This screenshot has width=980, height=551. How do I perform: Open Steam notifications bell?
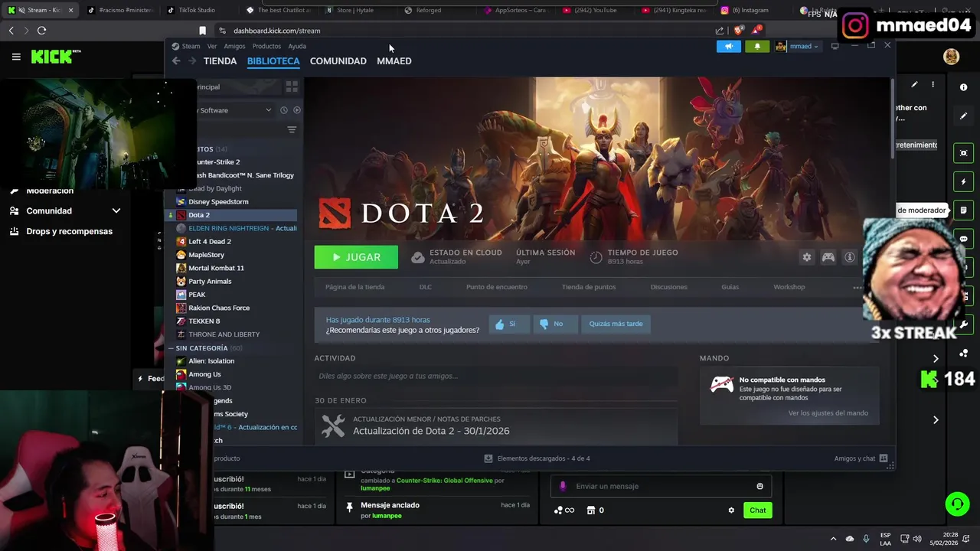point(757,46)
